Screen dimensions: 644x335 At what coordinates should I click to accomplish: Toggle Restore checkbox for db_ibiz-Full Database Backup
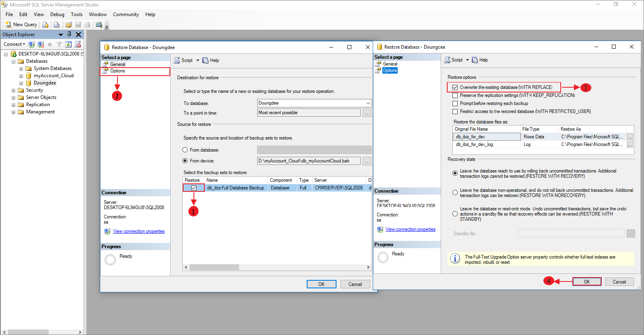click(194, 188)
